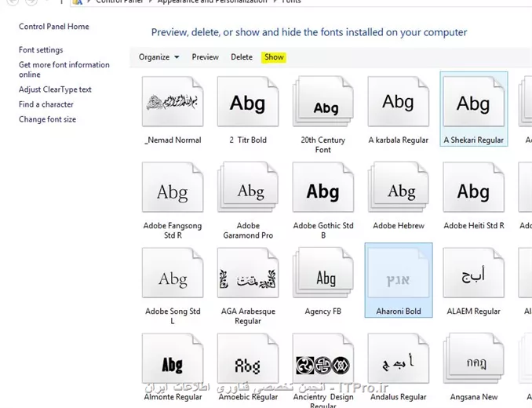Click the ALAEM Regular name label
Image resolution: width=532 pixels, height=408 pixels.
[x=474, y=311]
